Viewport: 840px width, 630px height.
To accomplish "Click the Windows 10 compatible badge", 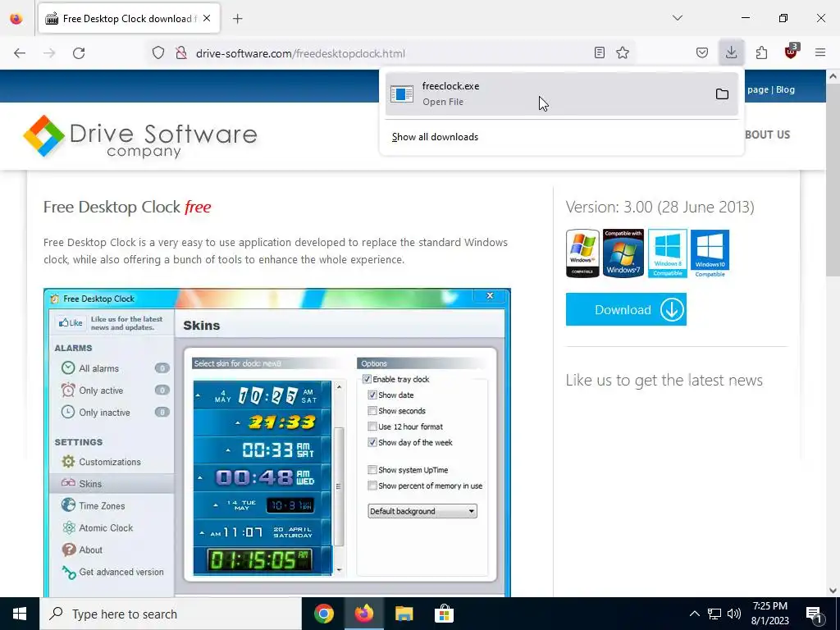I will [x=710, y=253].
